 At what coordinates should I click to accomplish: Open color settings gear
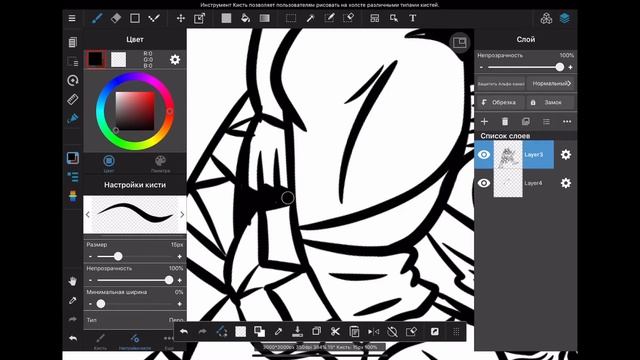175,60
